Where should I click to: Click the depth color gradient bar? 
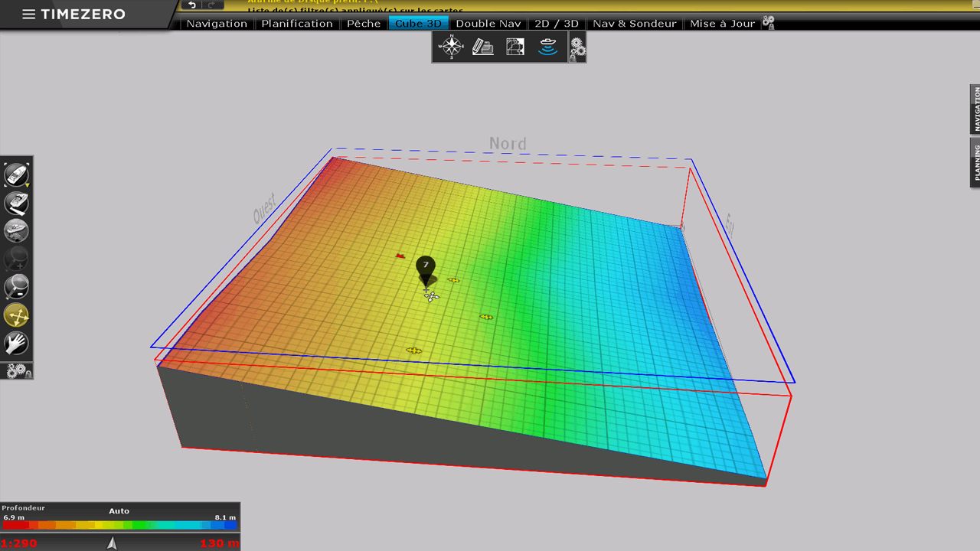click(x=119, y=525)
